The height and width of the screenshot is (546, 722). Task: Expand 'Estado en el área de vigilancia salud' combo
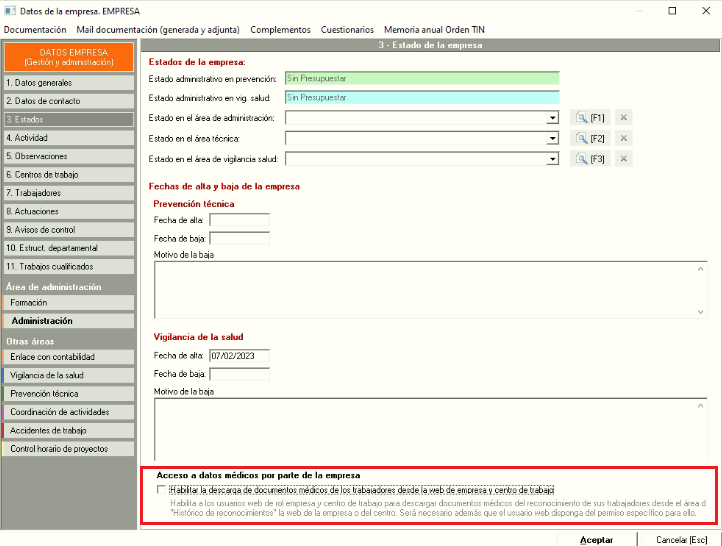(552, 159)
